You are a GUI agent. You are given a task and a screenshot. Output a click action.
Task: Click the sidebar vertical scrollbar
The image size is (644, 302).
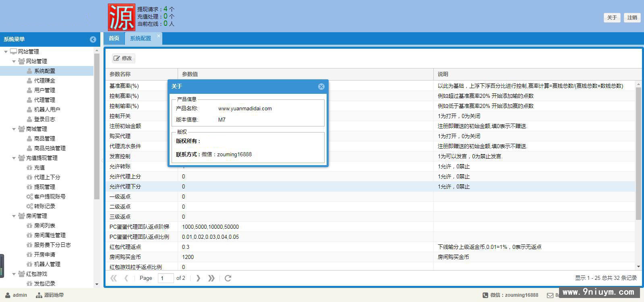click(97, 126)
